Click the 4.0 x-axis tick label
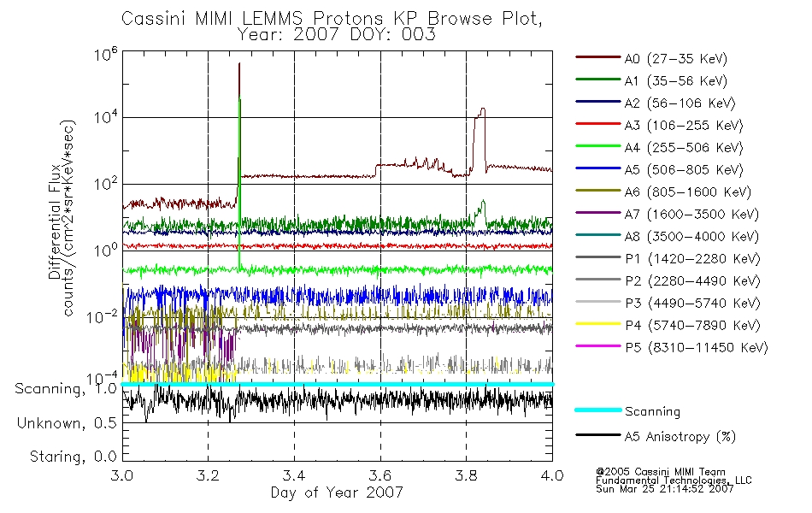Screen dimensions: 812x513 pyautogui.click(x=552, y=475)
